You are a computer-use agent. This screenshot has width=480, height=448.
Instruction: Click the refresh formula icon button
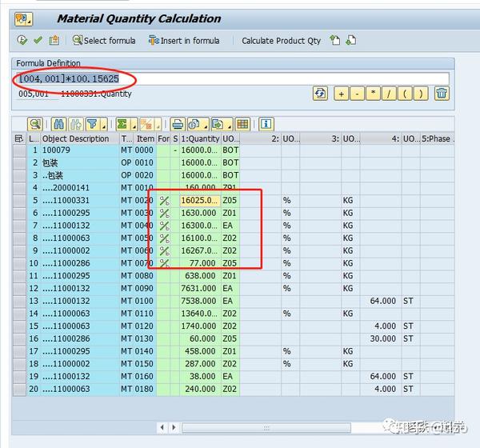pyautogui.click(x=320, y=94)
